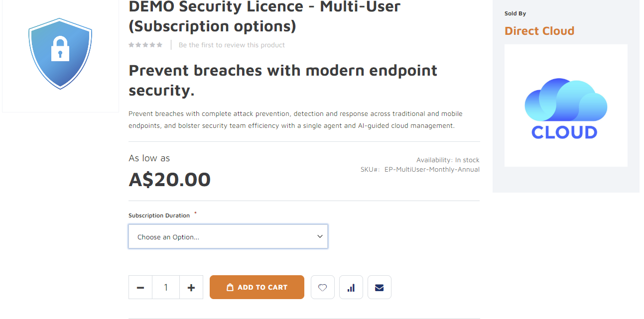Focus the quantity input field
This screenshot has width=644, height=319.
[166, 287]
